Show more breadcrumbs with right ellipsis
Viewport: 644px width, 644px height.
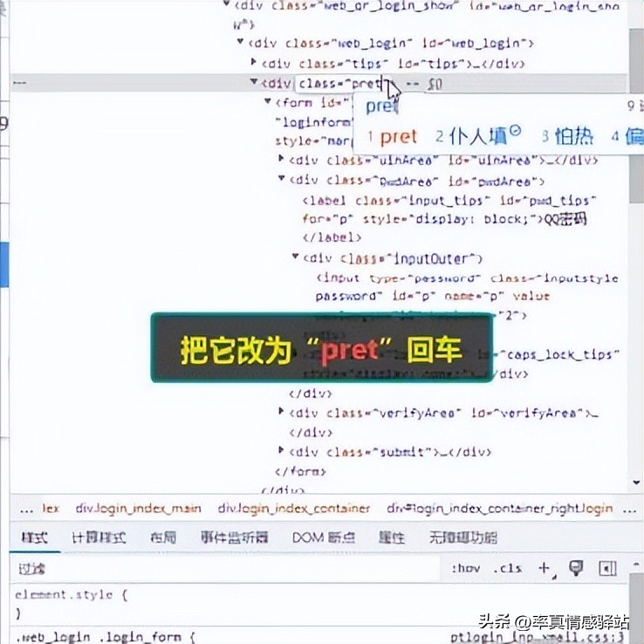click(629, 510)
